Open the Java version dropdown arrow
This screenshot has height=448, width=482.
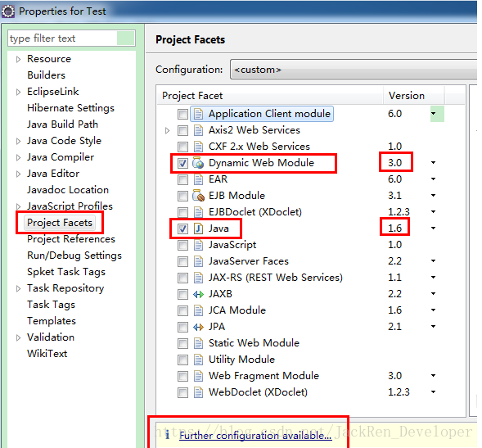[433, 228]
